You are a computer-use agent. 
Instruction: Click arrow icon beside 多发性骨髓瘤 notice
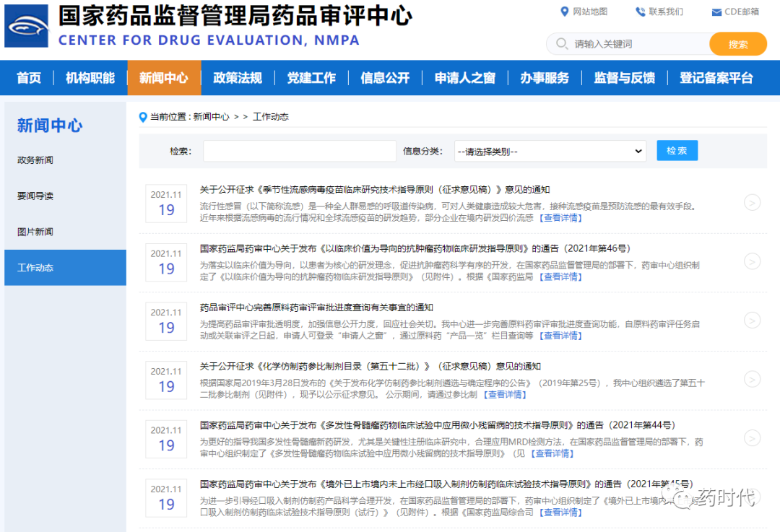752,438
